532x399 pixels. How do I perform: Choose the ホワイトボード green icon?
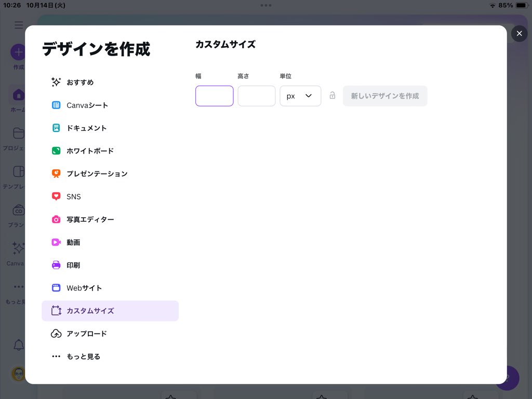(56, 151)
